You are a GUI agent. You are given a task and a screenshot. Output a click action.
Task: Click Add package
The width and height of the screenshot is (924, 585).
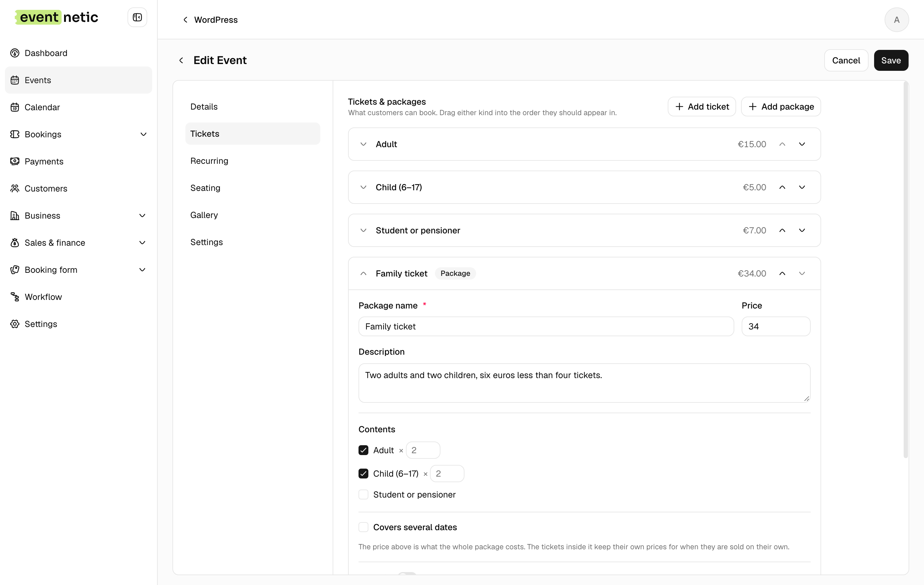click(x=780, y=107)
